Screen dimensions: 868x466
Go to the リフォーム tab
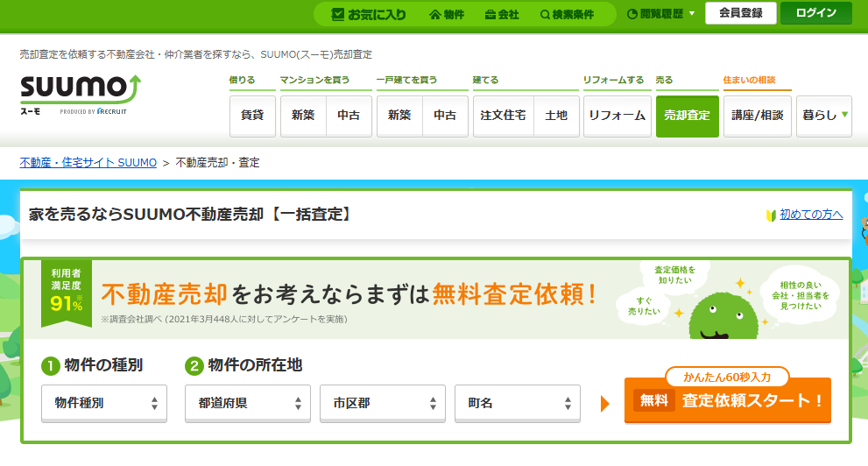pos(617,116)
